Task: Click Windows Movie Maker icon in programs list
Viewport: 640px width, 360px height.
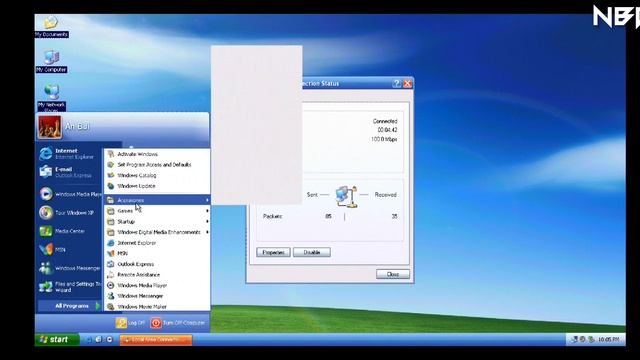Action: pos(111,307)
